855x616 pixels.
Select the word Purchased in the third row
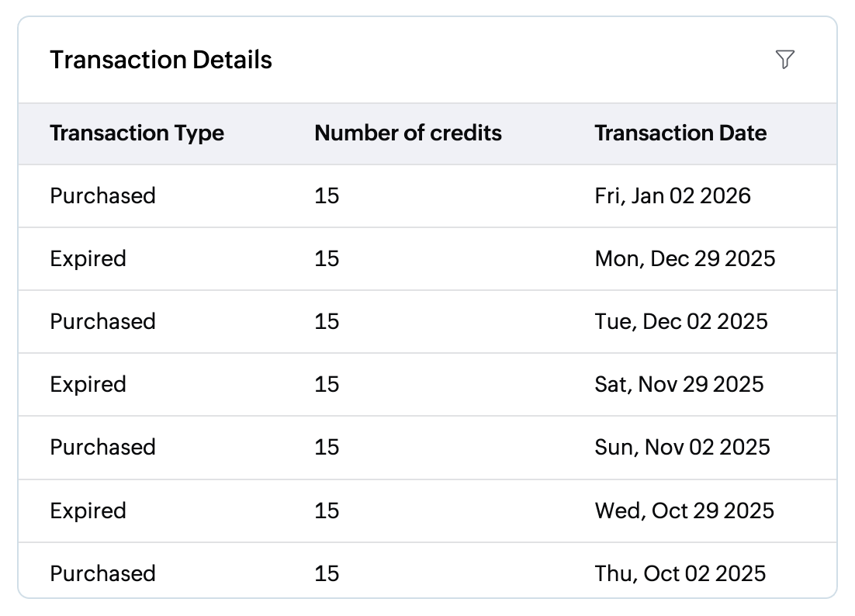[x=102, y=321]
